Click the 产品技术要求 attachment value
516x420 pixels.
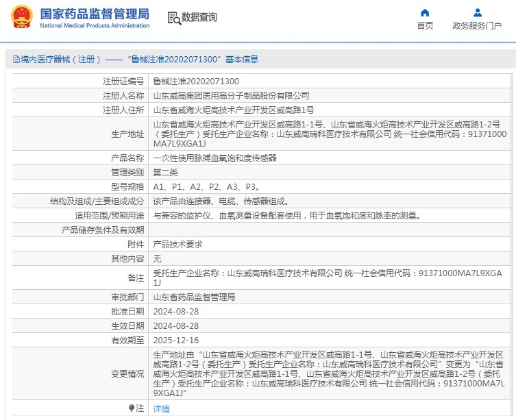coord(177,244)
